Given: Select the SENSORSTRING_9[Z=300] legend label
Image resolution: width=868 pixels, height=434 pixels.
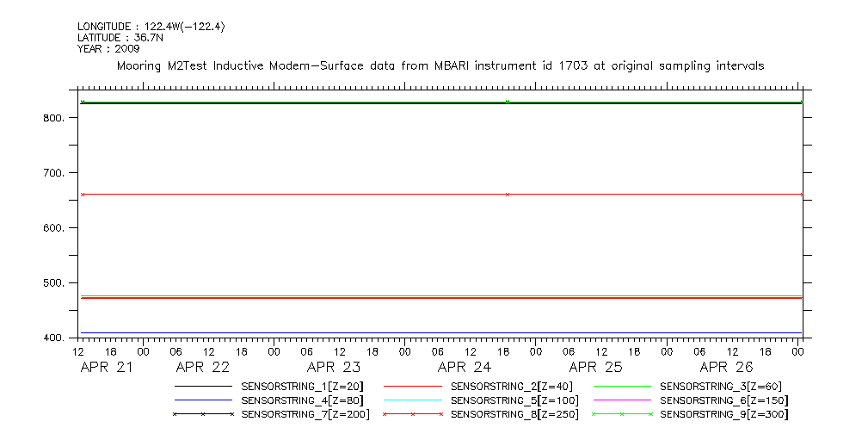Looking at the screenshot, I should 723,414.
